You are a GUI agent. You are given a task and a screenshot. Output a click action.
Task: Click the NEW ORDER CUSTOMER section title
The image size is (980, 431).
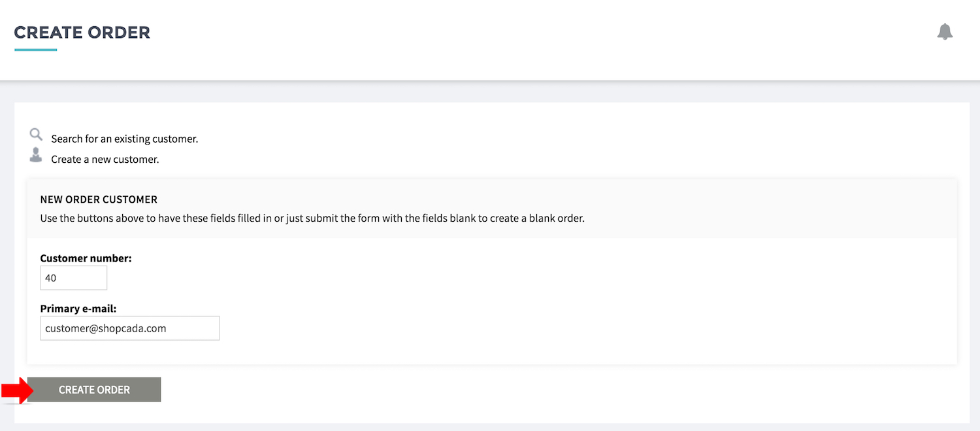(x=99, y=199)
